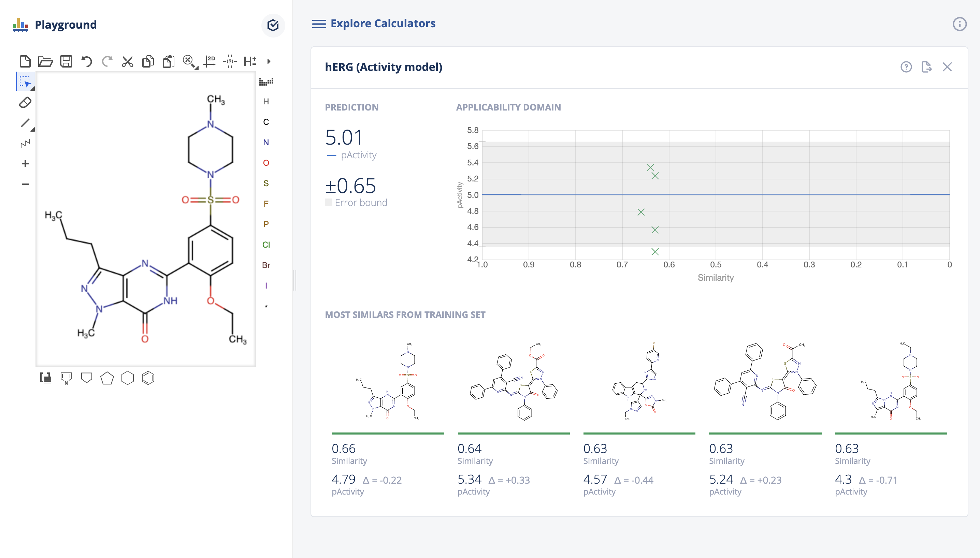This screenshot has width=980, height=558.
Task: Open the periodic table icon
Action: tap(266, 82)
